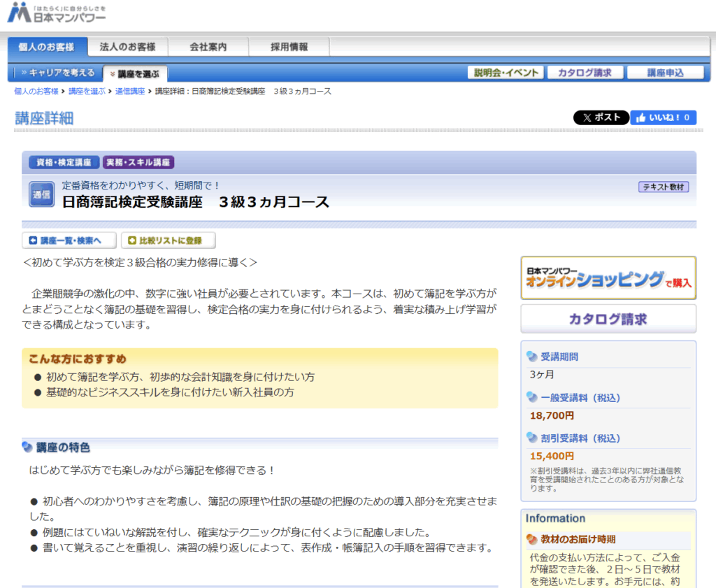Click the Facebook いいね thumbs-up button
The height and width of the screenshot is (588, 716).
(x=663, y=117)
